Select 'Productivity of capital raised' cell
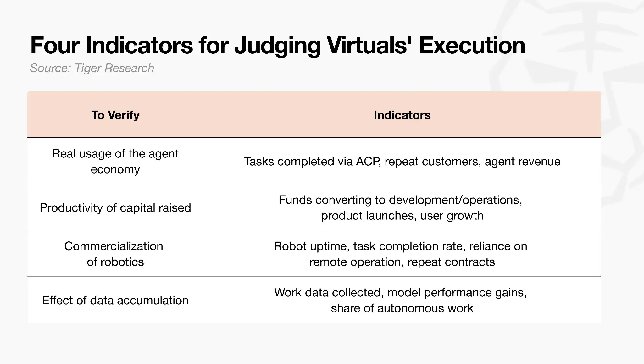This screenshot has width=644, height=364. (x=115, y=207)
